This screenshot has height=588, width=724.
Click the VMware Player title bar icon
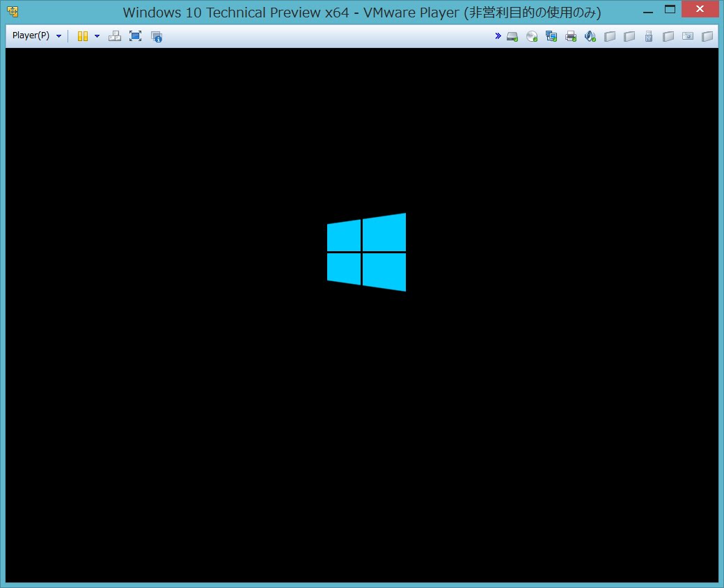coord(13,12)
